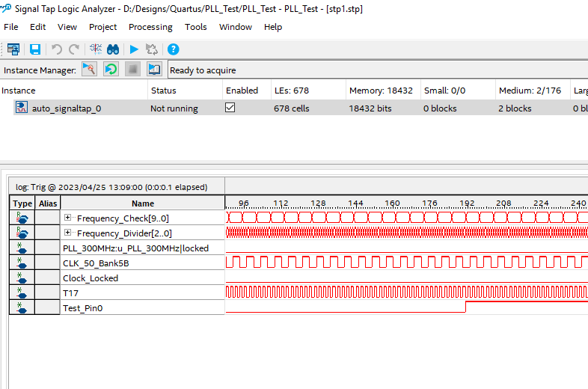Screen dimensions: 588x389
Task: Click the node finder star icon
Action: pos(96,49)
